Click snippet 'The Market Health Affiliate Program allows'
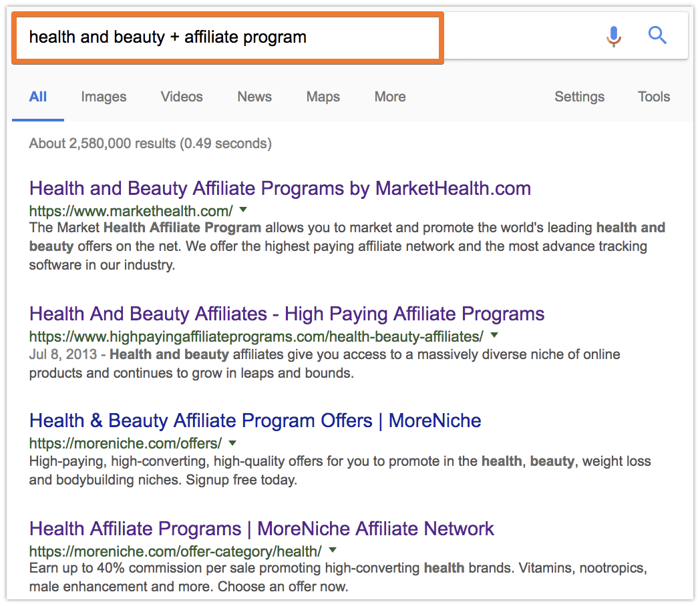The width and height of the screenshot is (700, 606). 347,246
